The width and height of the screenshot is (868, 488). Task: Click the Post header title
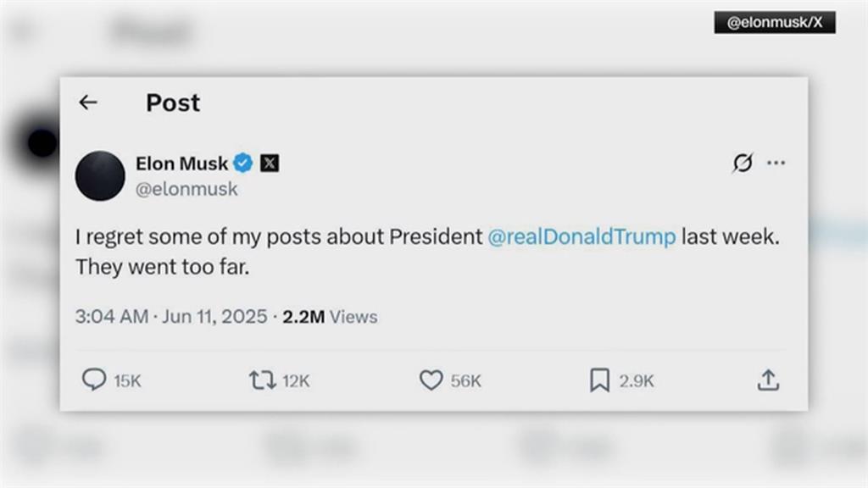coord(173,103)
